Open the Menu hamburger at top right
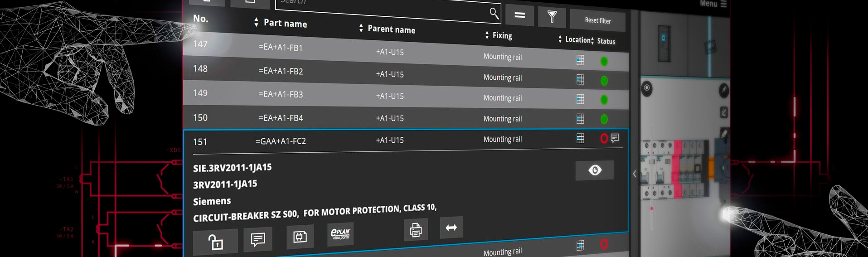This screenshot has width=868, height=257. pos(723,4)
